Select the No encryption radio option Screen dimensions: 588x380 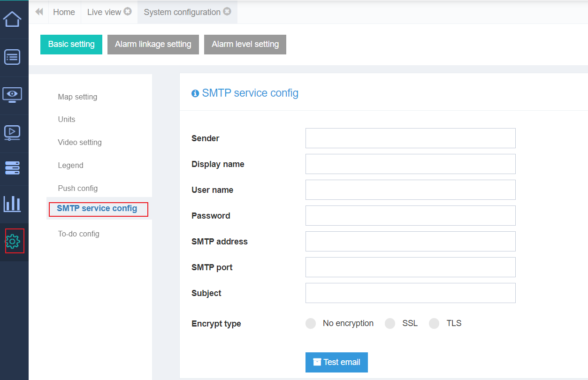pyautogui.click(x=311, y=324)
